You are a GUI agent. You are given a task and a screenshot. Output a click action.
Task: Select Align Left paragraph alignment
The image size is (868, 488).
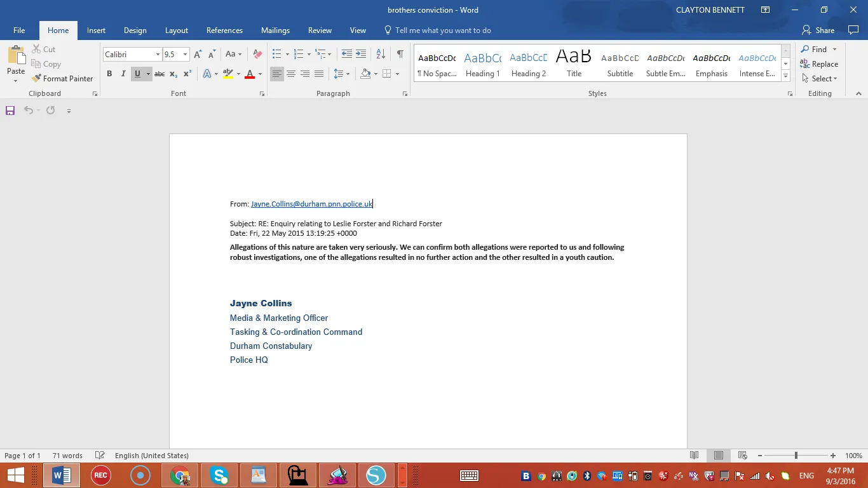[276, 74]
